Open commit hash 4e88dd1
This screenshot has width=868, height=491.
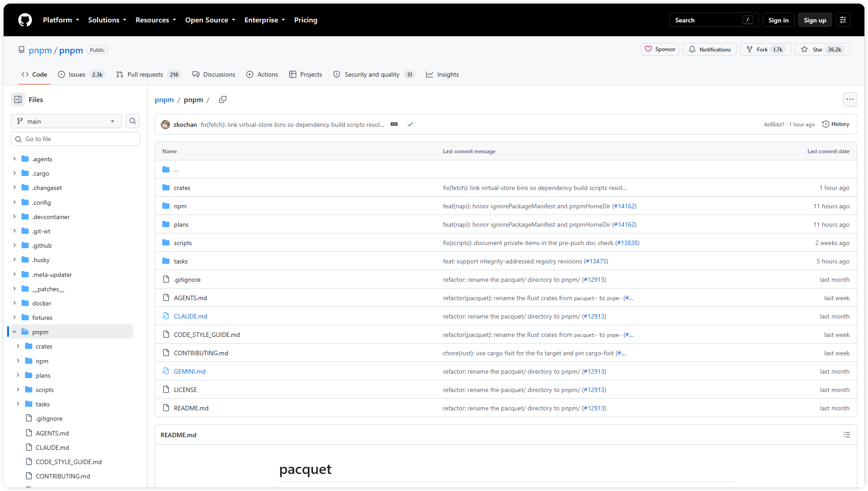pyautogui.click(x=774, y=125)
